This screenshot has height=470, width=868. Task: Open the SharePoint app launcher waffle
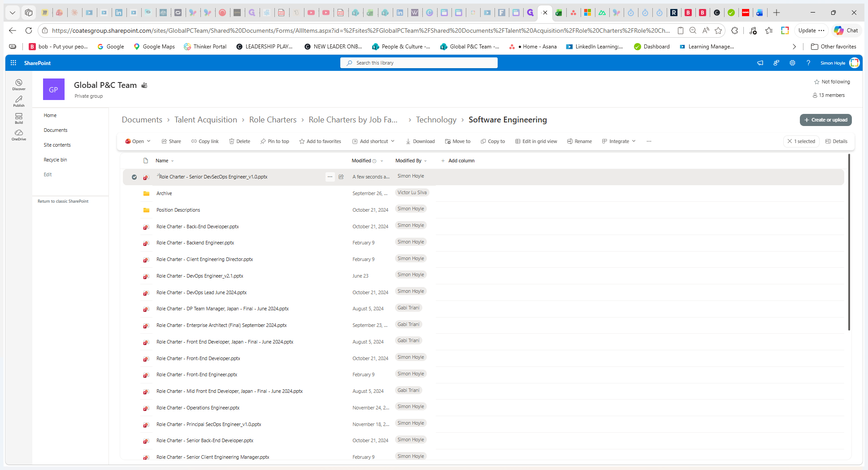point(13,63)
